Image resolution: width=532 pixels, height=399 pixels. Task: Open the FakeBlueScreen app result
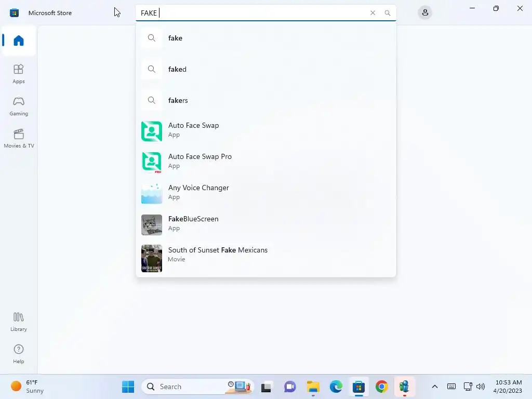(266, 224)
